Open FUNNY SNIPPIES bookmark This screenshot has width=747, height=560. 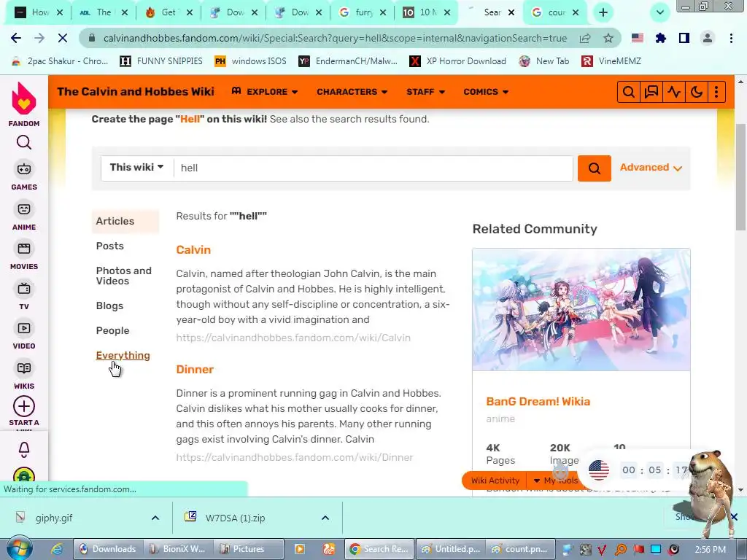pos(161,61)
